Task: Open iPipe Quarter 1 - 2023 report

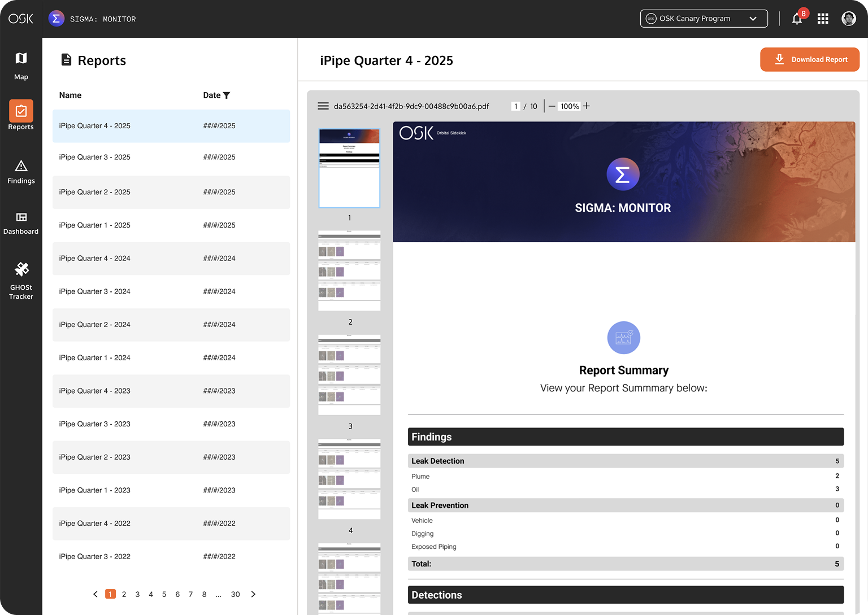Action: pos(171,490)
